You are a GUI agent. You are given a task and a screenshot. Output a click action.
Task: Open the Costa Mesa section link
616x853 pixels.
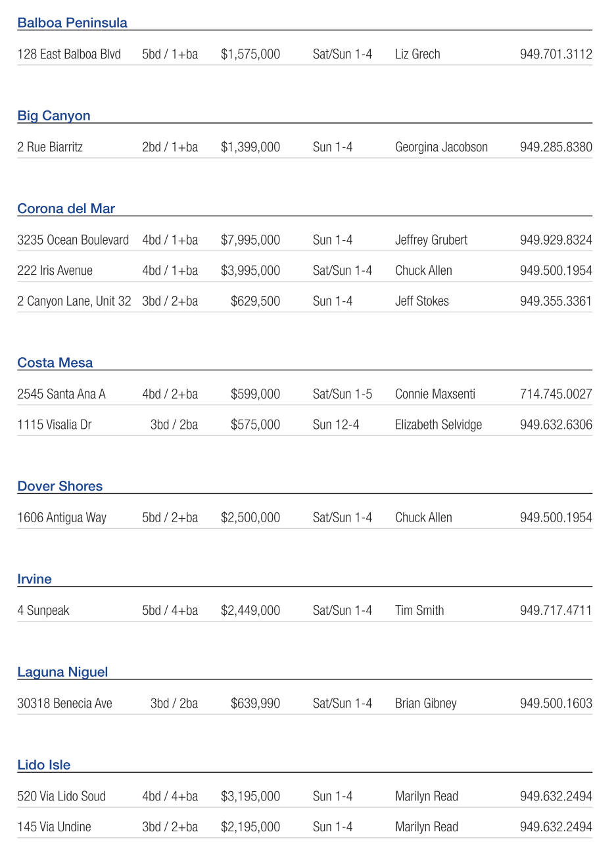click(55, 362)
